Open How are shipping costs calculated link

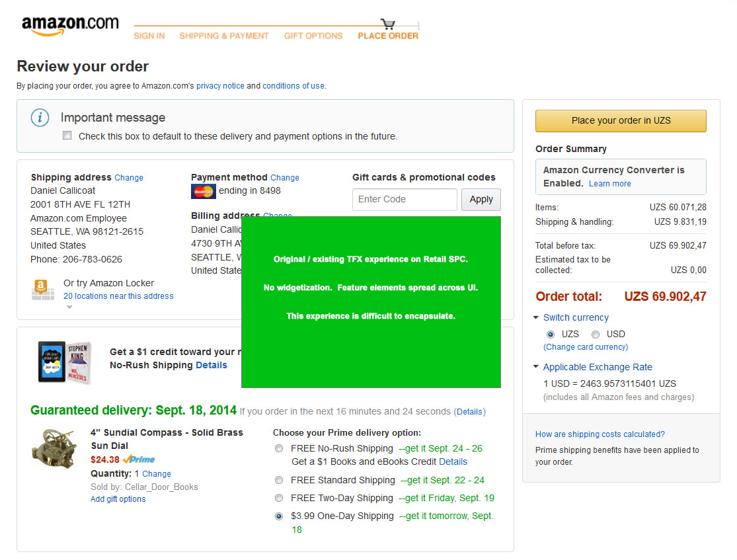coord(600,434)
